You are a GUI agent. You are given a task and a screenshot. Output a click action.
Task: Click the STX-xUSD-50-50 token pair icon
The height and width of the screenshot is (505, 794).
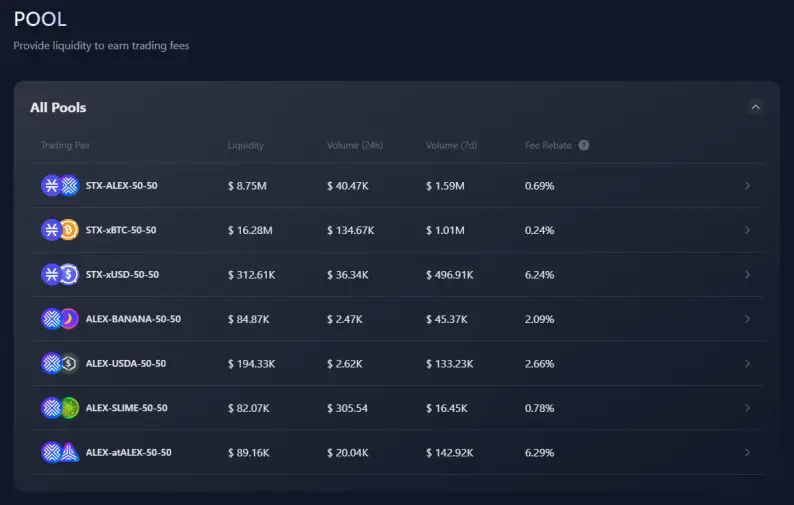click(x=60, y=275)
